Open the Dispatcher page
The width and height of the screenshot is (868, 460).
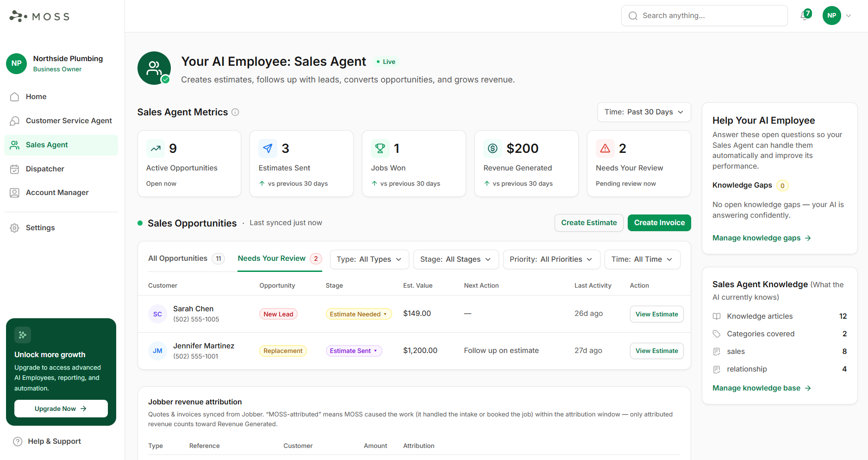(61, 169)
